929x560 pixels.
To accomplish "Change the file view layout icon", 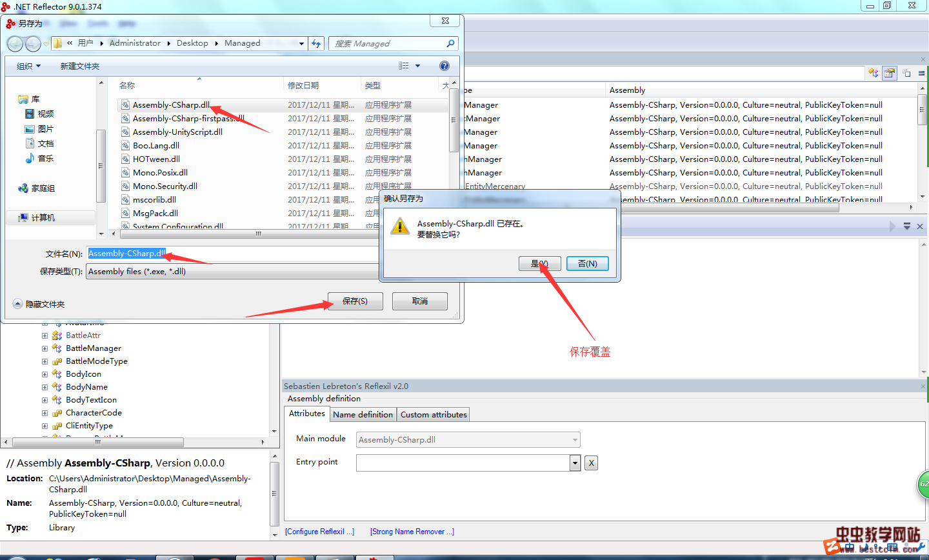I will 404,66.
